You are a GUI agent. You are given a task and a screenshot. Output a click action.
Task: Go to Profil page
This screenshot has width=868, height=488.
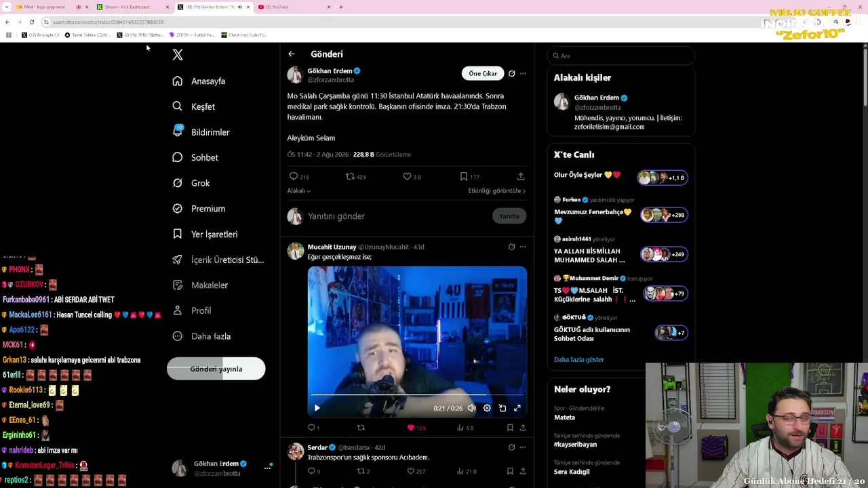point(192,310)
